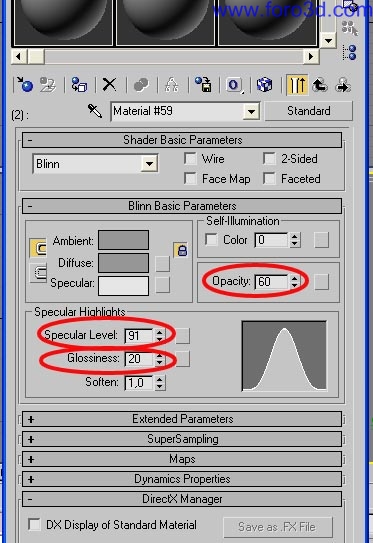
Task: Click the Specular Level value field
Action: [x=139, y=336]
